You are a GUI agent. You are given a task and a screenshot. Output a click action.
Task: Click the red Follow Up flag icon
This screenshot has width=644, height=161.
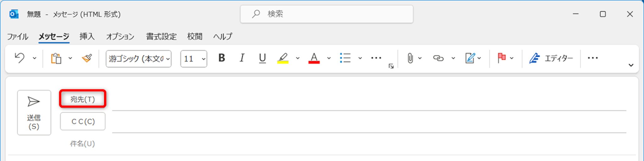pyautogui.click(x=502, y=58)
